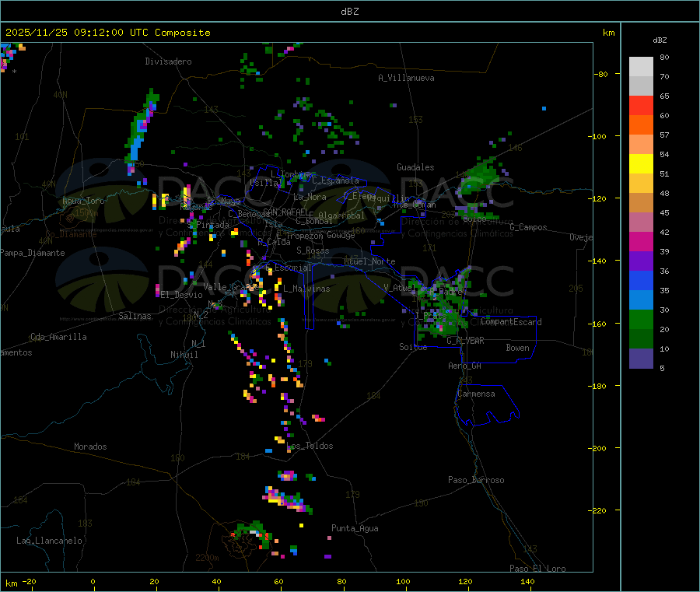Viewport: 700px width, 592px height.
Task: Click the La_Nora label
Action: click(x=310, y=197)
